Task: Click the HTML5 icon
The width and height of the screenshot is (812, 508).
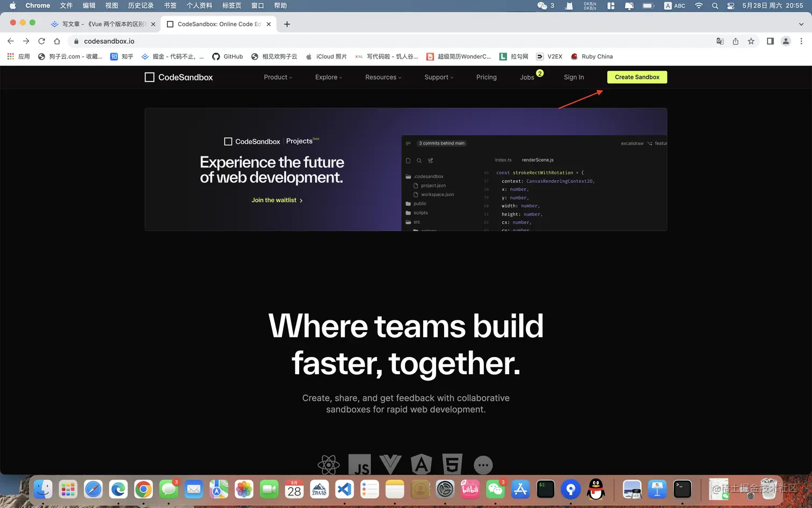Action: click(452, 464)
